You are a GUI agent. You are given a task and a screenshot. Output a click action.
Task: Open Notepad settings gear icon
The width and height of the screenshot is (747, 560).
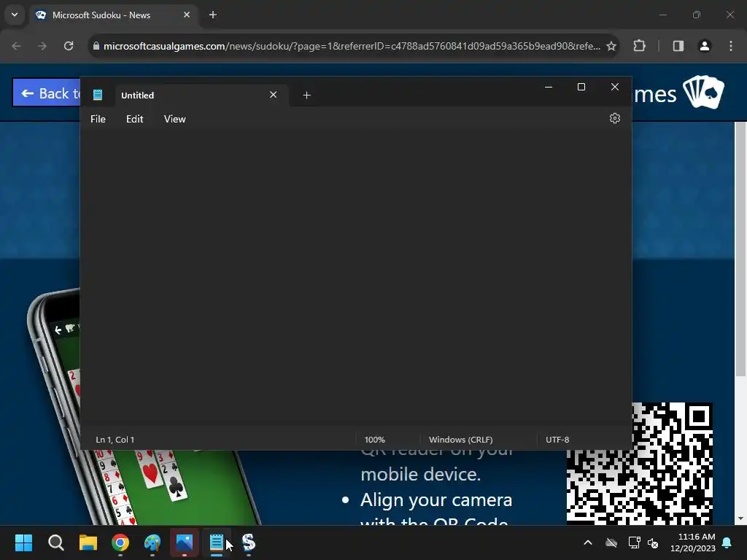click(x=614, y=118)
